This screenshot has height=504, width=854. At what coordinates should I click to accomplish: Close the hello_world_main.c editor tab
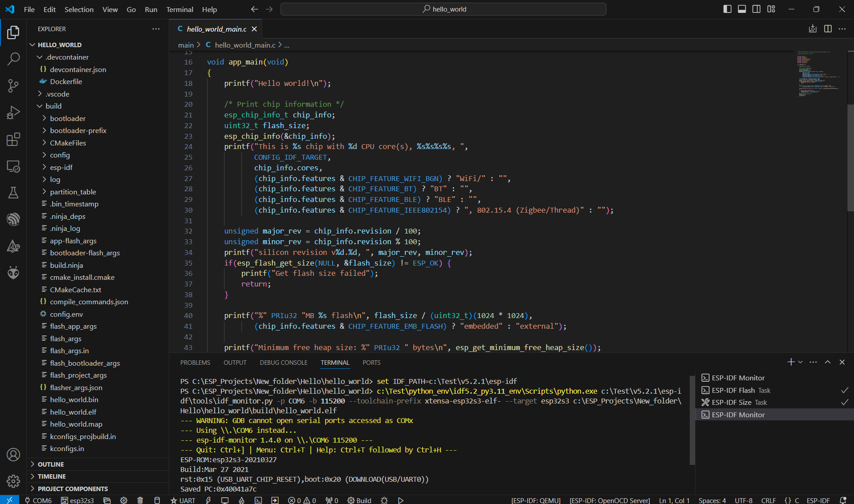pos(254,29)
